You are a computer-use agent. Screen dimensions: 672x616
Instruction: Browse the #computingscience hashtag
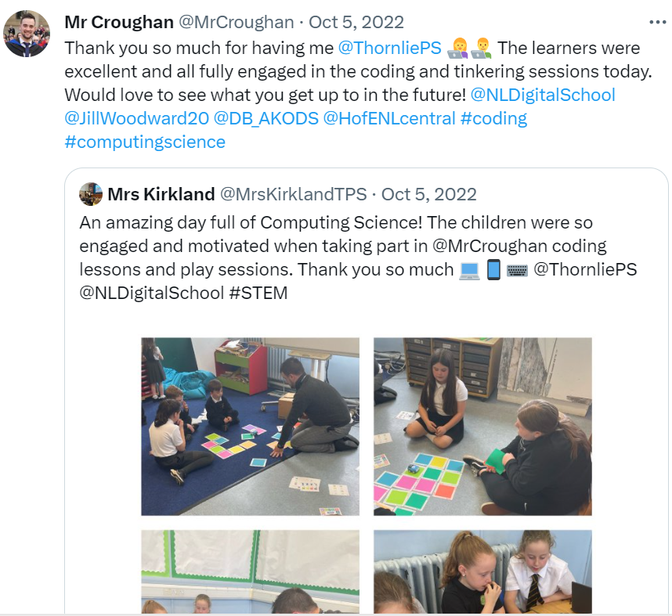tap(145, 142)
